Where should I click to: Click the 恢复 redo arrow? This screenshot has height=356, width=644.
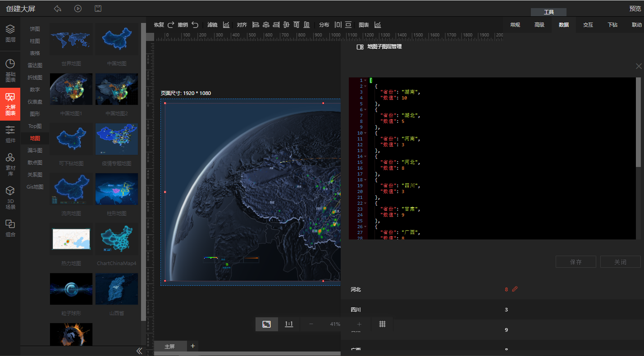(171, 25)
